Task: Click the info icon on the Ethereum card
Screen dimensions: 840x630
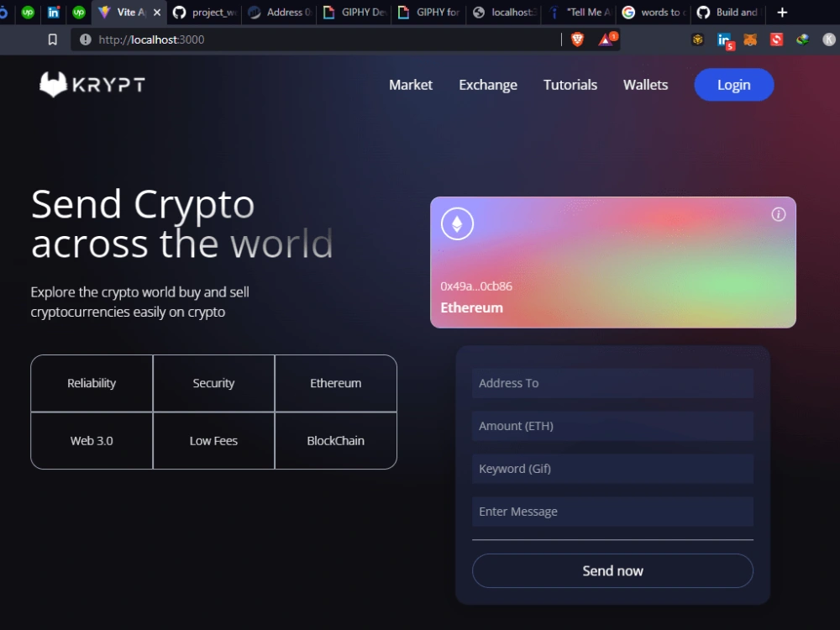Action: coord(779,214)
